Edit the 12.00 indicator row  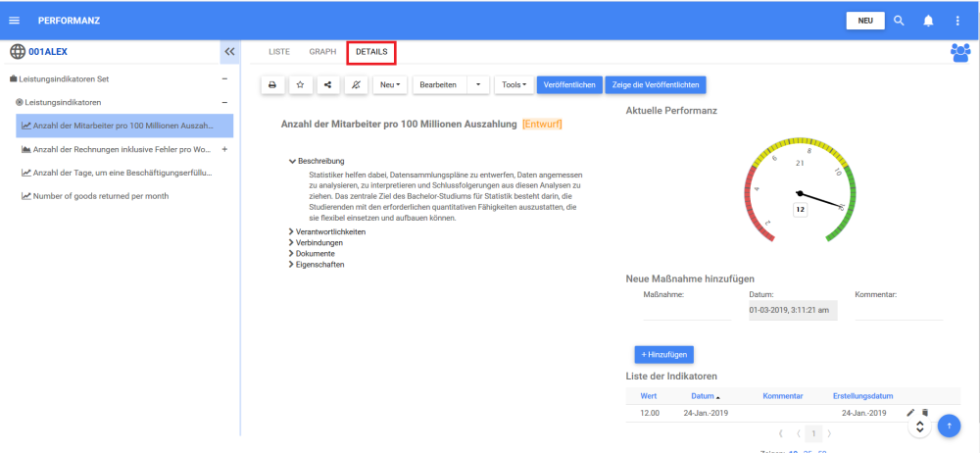coord(910,413)
